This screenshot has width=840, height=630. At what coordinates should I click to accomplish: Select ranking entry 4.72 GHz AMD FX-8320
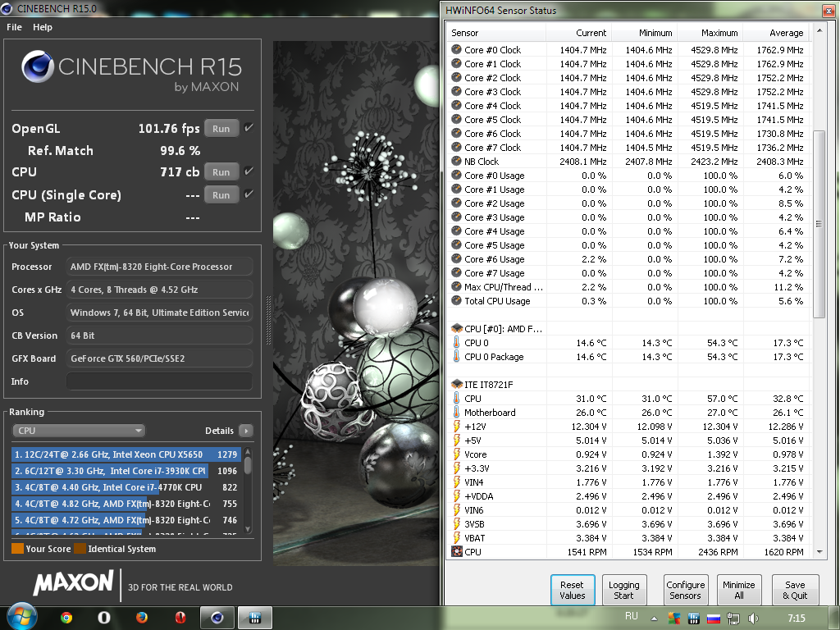coord(126,520)
